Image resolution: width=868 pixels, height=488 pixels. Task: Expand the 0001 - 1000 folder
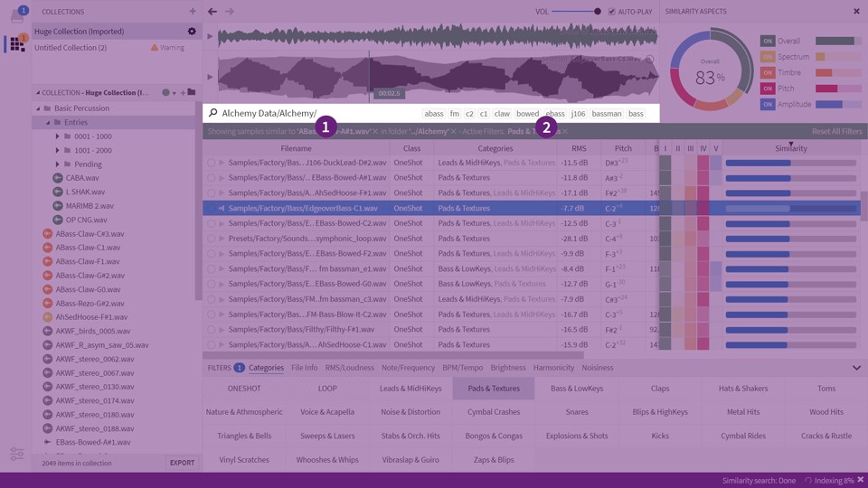(58, 136)
